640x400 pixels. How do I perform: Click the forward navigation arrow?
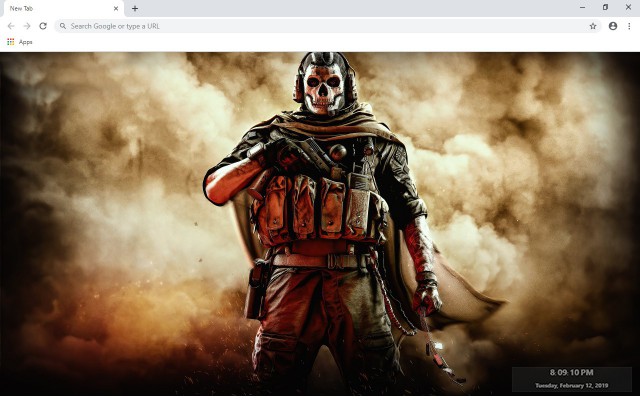(27, 26)
